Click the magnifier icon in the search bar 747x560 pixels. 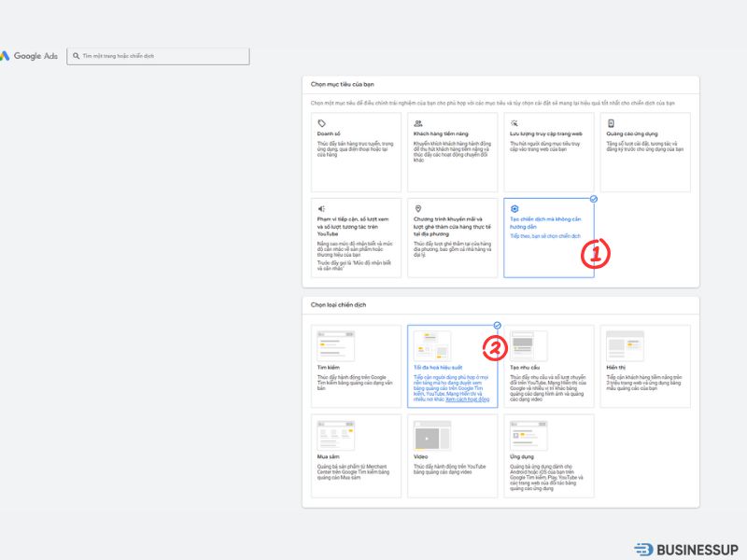coord(77,56)
